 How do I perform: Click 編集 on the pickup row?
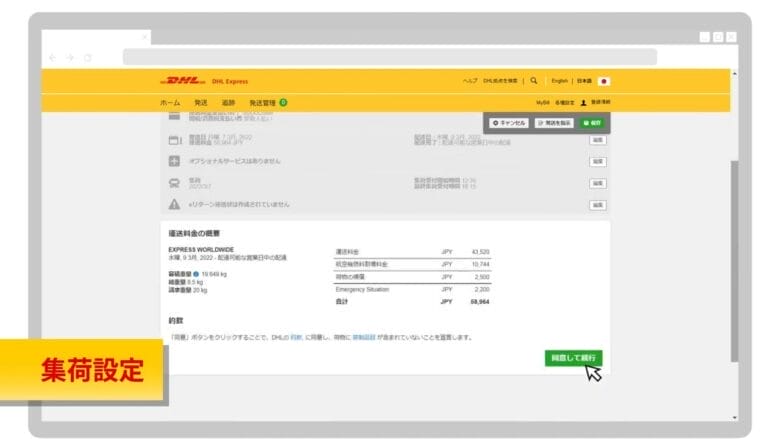tap(597, 183)
